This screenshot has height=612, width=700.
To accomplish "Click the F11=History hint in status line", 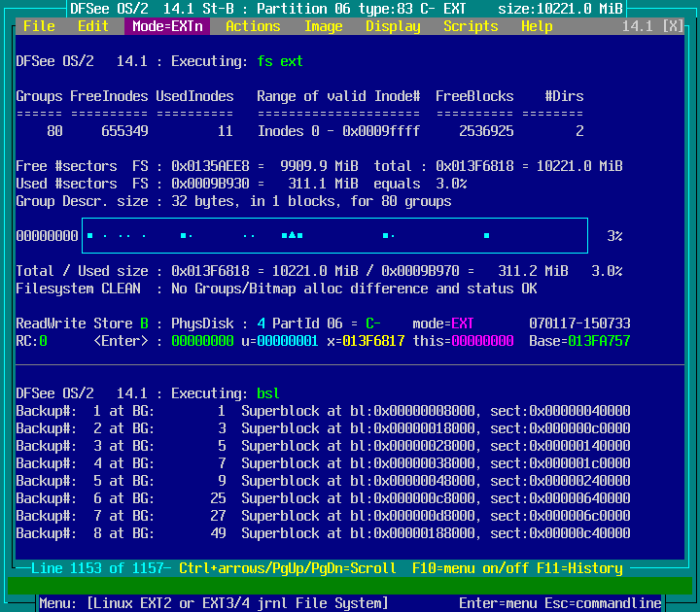I will (x=579, y=568).
